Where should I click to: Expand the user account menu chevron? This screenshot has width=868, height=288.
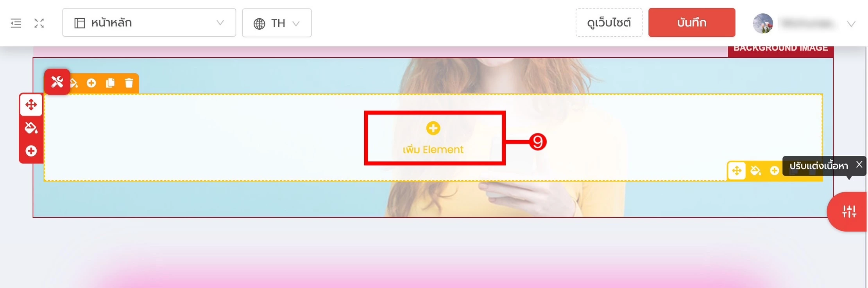[851, 24]
